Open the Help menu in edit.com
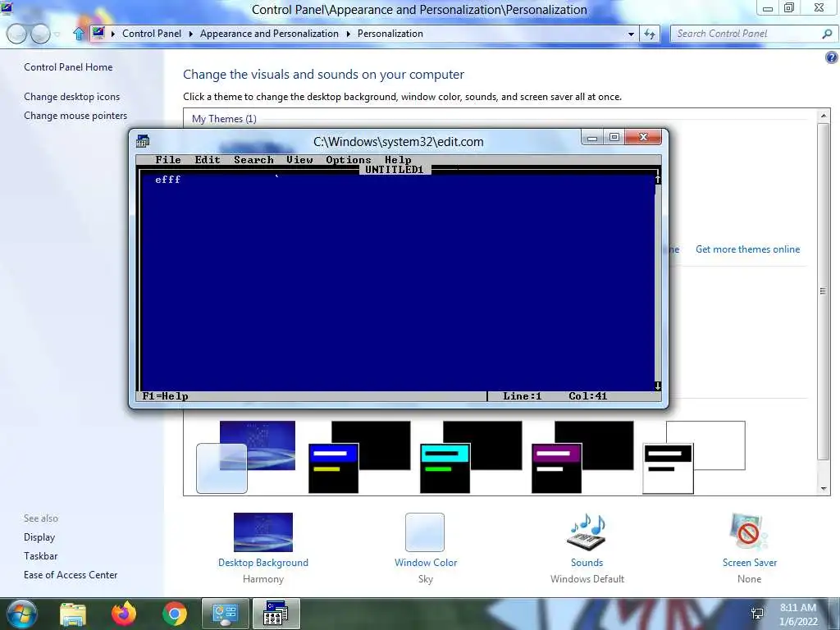The width and height of the screenshot is (840, 630). (x=398, y=160)
